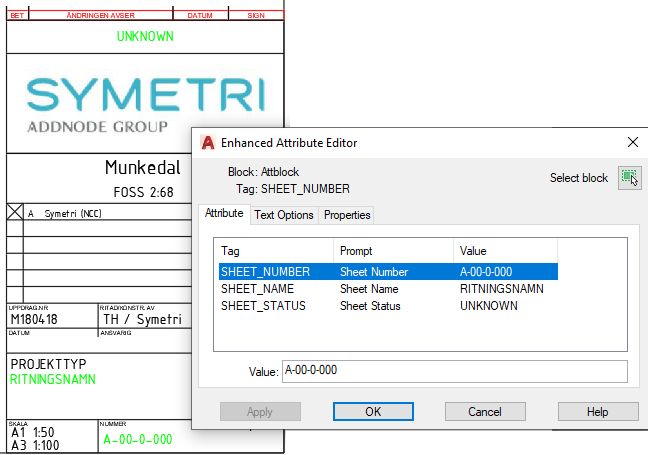Click the A1 1:50 scale text
Image resolution: width=648 pixels, height=455 pixels.
(x=33, y=432)
